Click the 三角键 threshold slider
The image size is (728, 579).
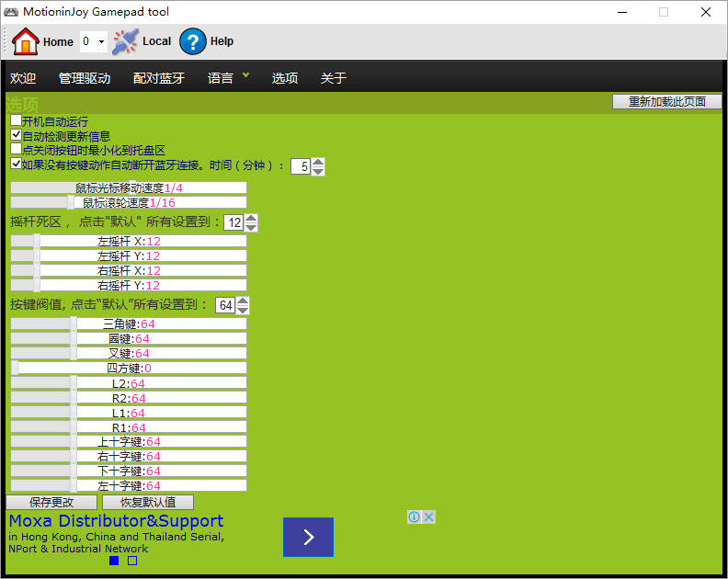[129, 324]
